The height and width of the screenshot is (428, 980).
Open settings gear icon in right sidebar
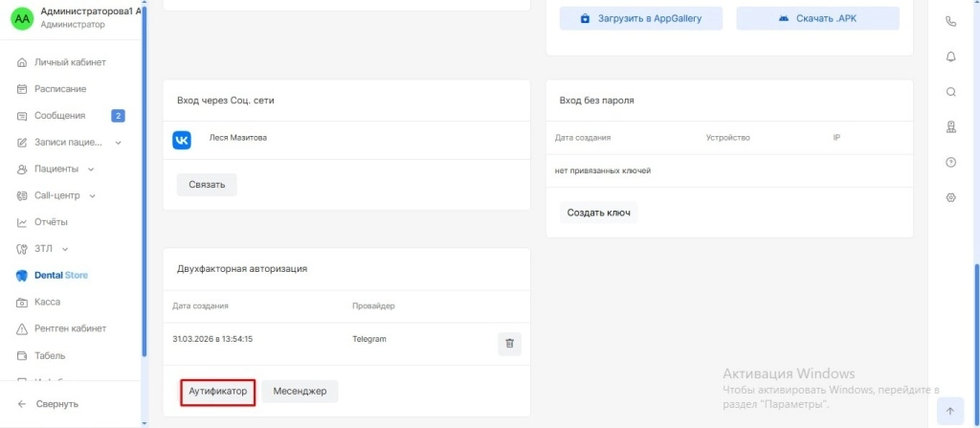[950, 197]
